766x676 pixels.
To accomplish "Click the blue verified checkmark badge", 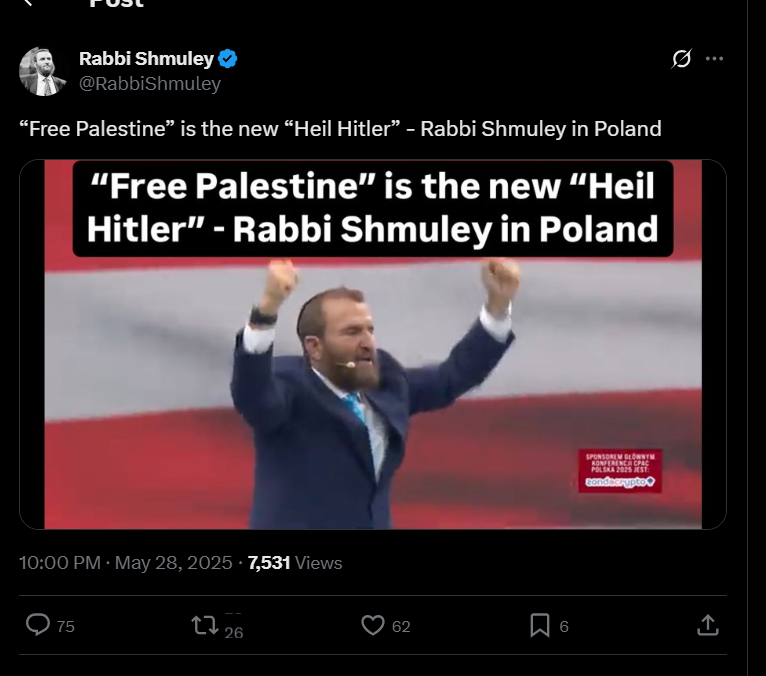I will coord(228,59).
